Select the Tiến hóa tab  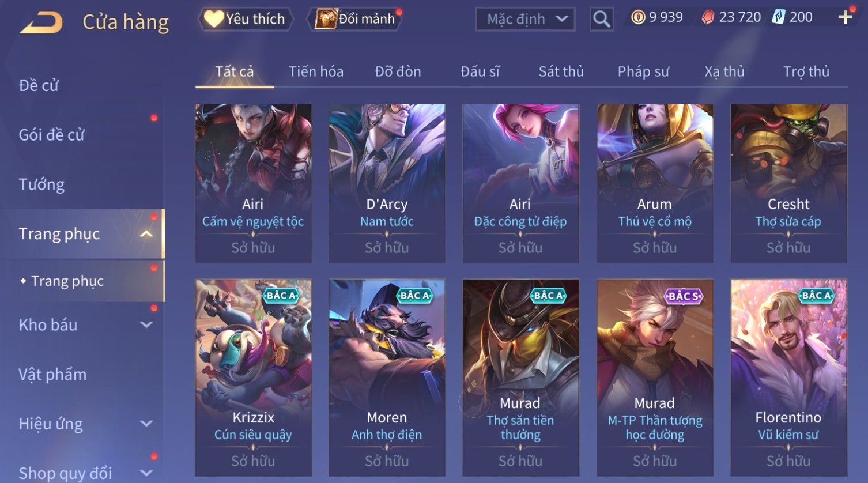[x=316, y=71]
